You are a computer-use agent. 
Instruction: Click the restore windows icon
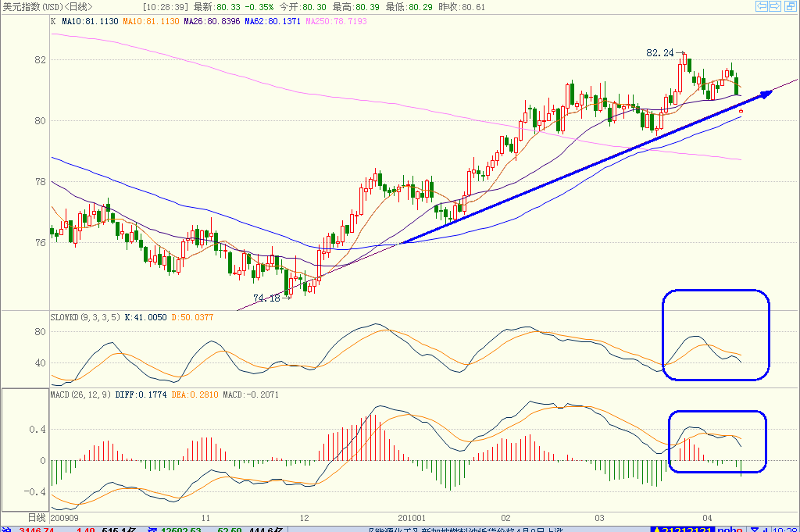[789, 6]
